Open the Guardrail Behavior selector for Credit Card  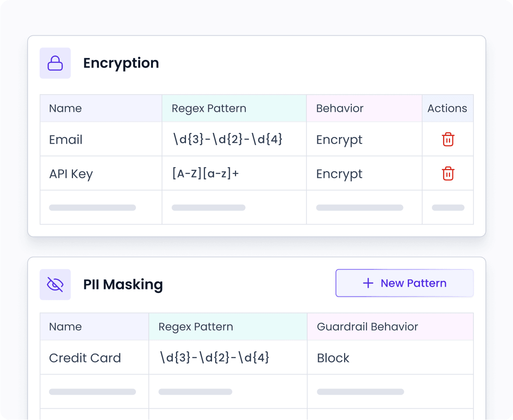333,358
